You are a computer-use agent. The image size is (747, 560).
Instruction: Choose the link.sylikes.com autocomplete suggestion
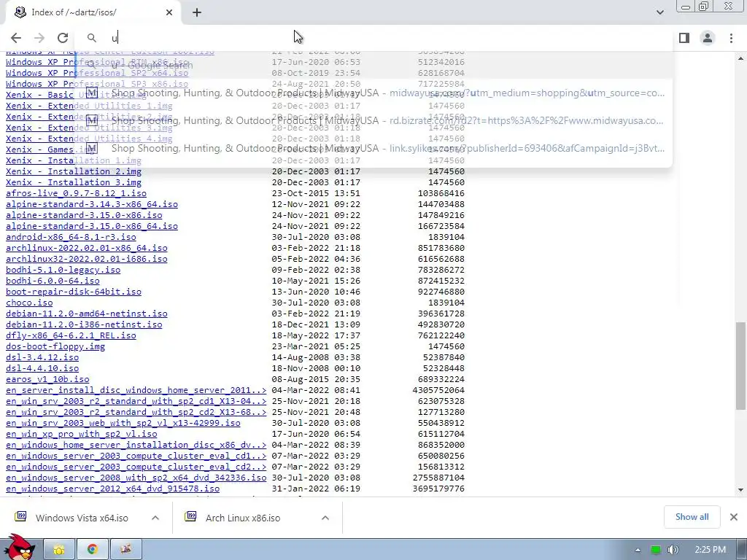tap(374, 148)
